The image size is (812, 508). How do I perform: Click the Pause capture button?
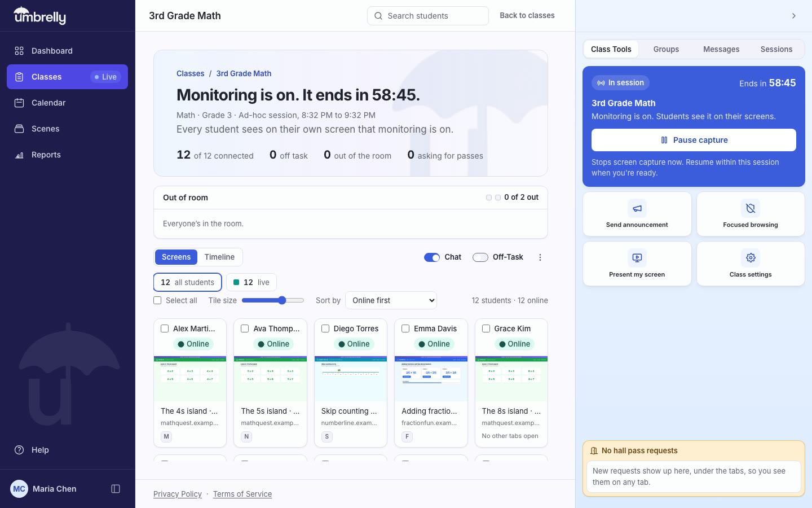point(694,140)
